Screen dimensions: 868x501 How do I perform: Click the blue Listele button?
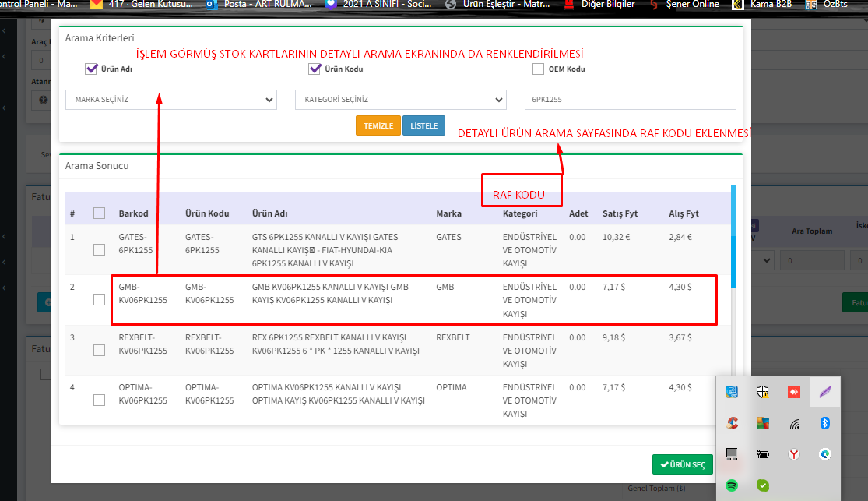[x=423, y=125]
